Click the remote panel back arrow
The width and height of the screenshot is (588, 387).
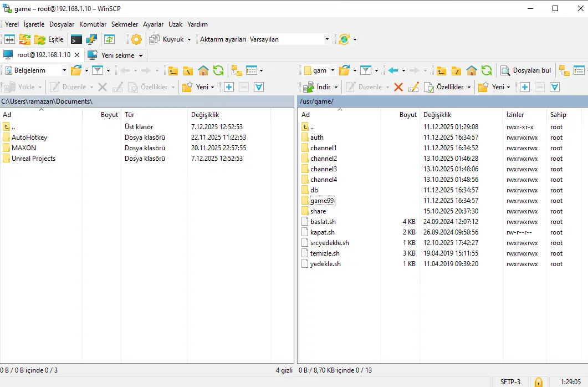[x=393, y=70]
